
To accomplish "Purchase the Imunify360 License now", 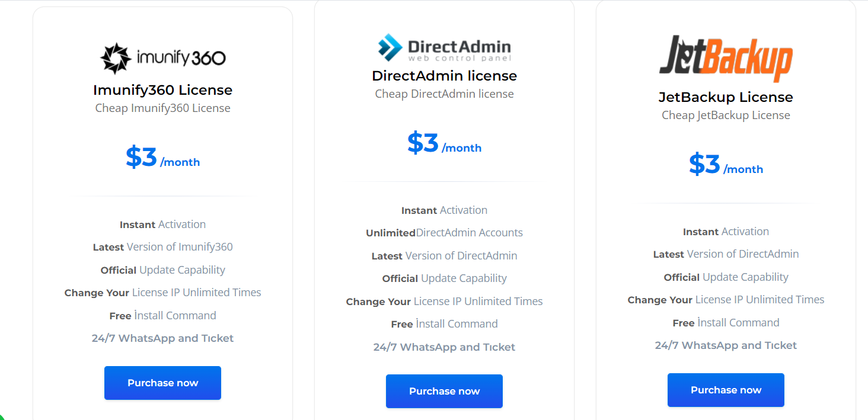I will [162, 383].
